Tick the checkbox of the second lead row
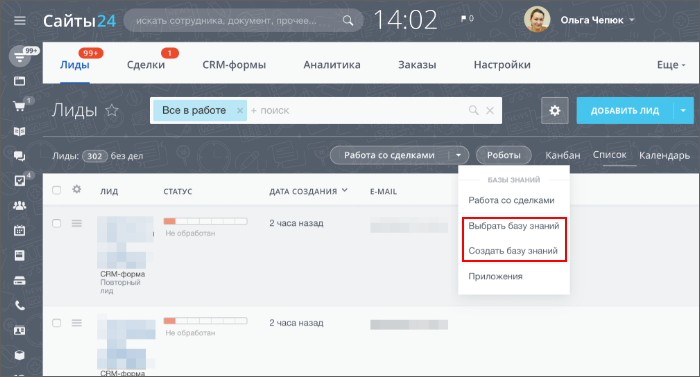The height and width of the screenshot is (377, 700). point(57,323)
